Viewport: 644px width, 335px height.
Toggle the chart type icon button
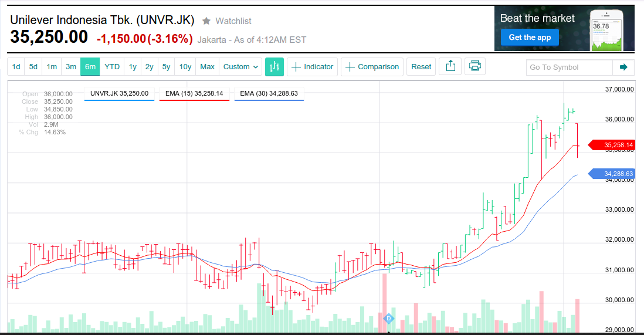(x=274, y=66)
